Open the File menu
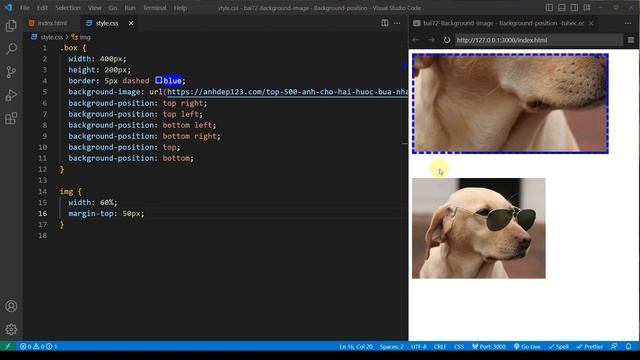This screenshot has width=640, height=360. click(24, 8)
